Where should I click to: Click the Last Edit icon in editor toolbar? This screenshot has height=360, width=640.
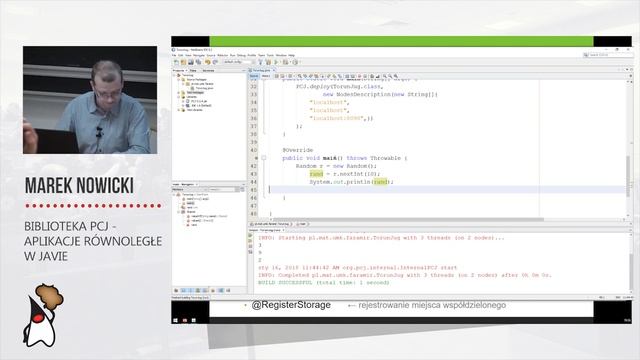click(x=277, y=76)
